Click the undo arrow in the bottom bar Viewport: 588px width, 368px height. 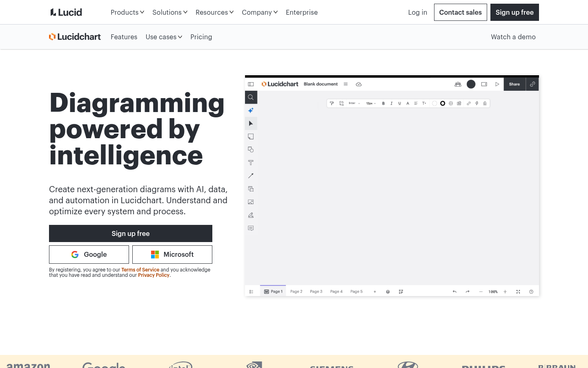pyautogui.click(x=454, y=292)
